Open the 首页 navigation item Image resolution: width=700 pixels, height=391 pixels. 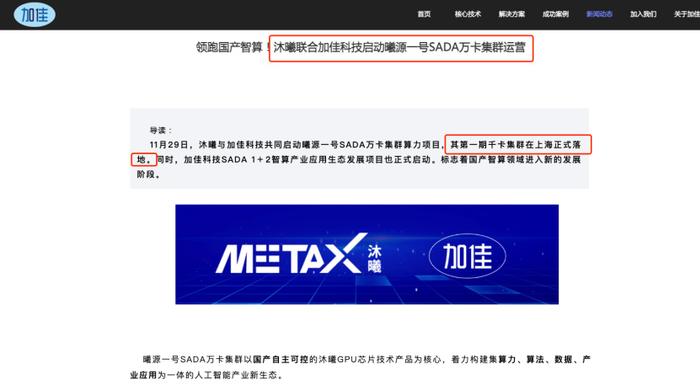tap(424, 14)
